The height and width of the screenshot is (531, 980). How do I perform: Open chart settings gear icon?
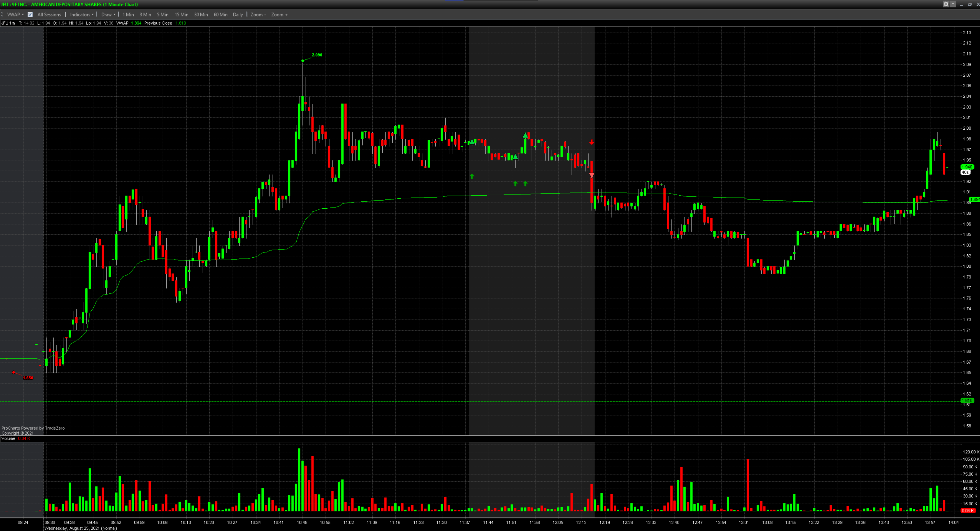pos(946,4)
